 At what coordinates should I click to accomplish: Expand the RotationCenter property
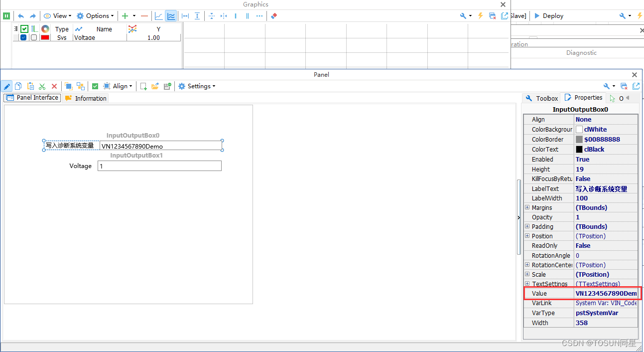[527, 265]
